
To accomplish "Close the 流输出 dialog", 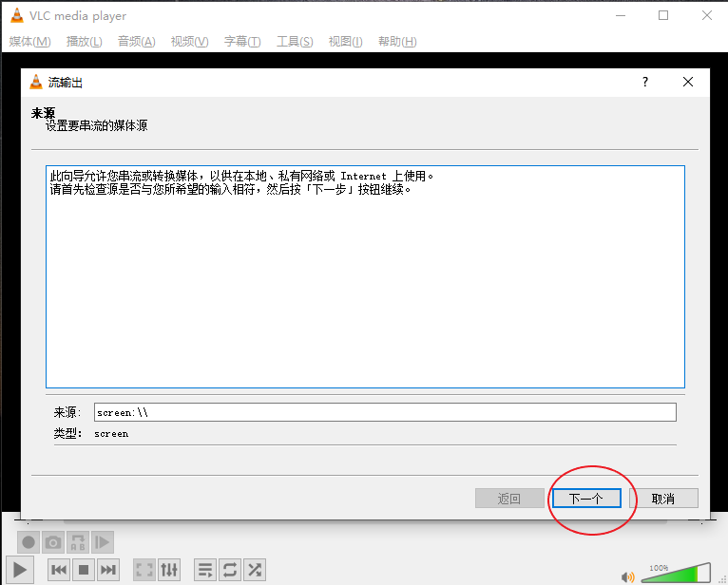I will (x=688, y=82).
